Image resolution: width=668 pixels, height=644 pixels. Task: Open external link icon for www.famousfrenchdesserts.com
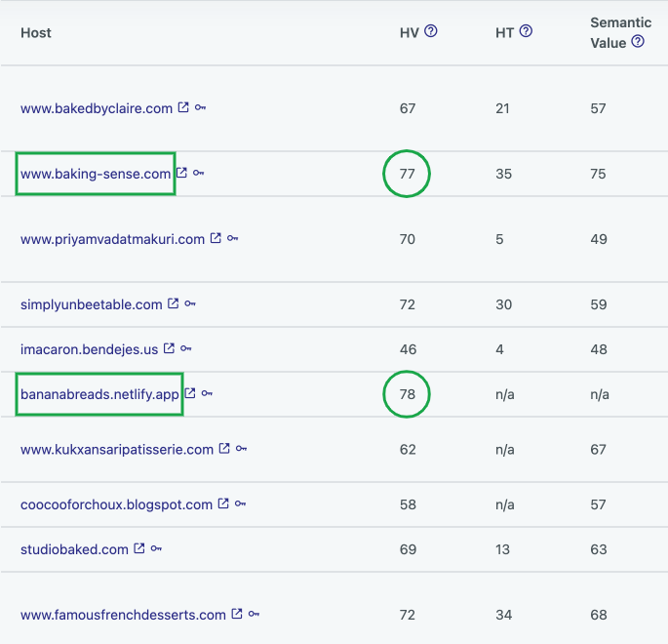click(237, 614)
